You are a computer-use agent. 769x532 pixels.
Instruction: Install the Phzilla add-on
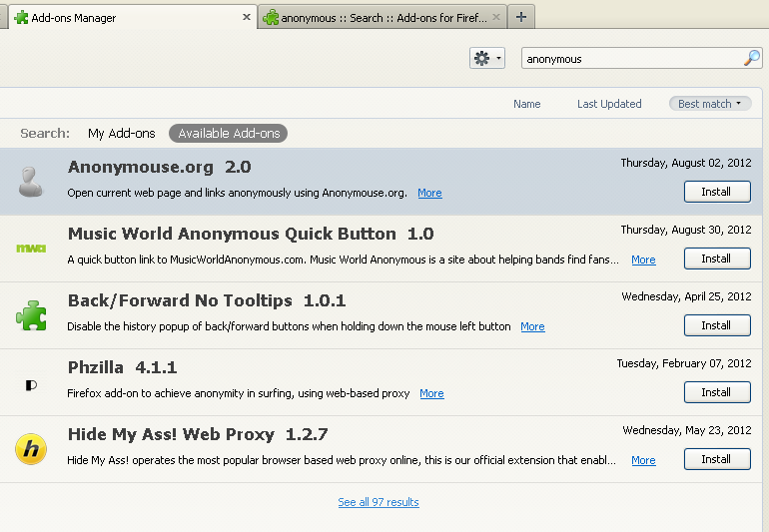click(716, 392)
